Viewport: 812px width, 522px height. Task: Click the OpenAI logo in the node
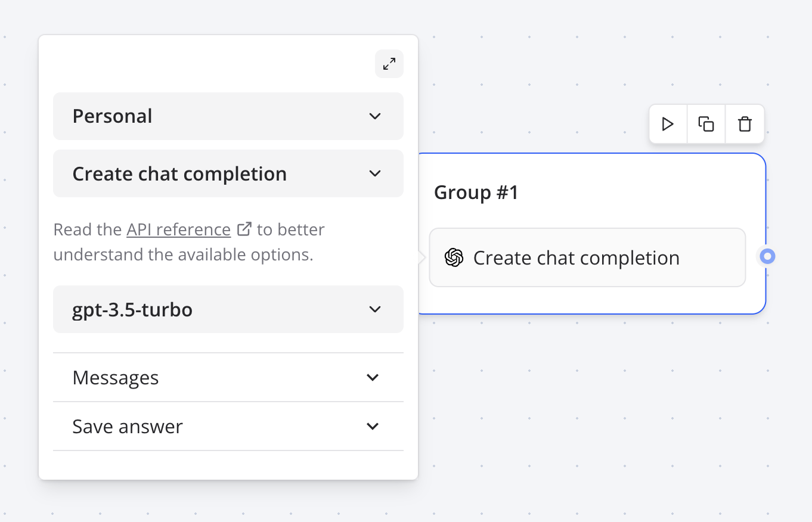pos(454,257)
